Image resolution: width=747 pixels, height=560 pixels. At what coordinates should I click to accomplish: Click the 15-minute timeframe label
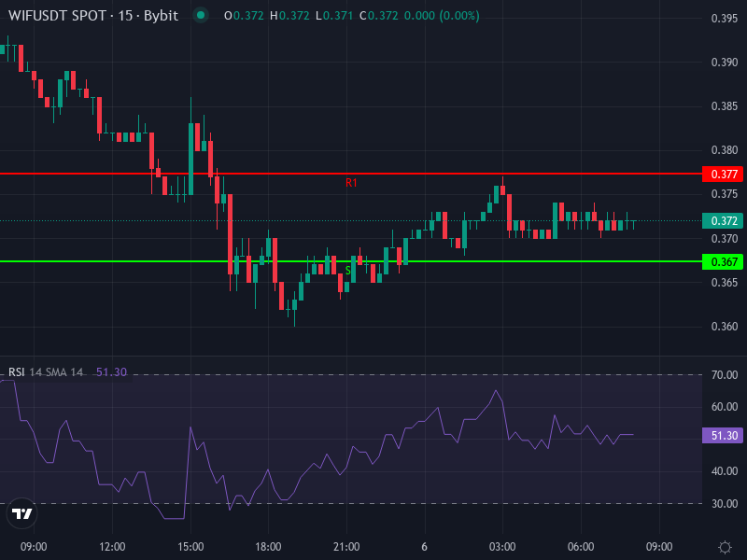(x=124, y=16)
